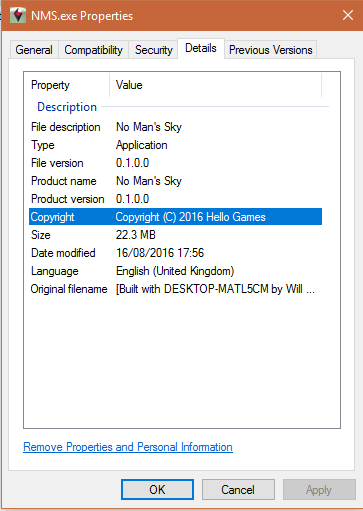363x511 pixels.
Task: Select the highlighted Copyright property label
Action: click(x=52, y=217)
